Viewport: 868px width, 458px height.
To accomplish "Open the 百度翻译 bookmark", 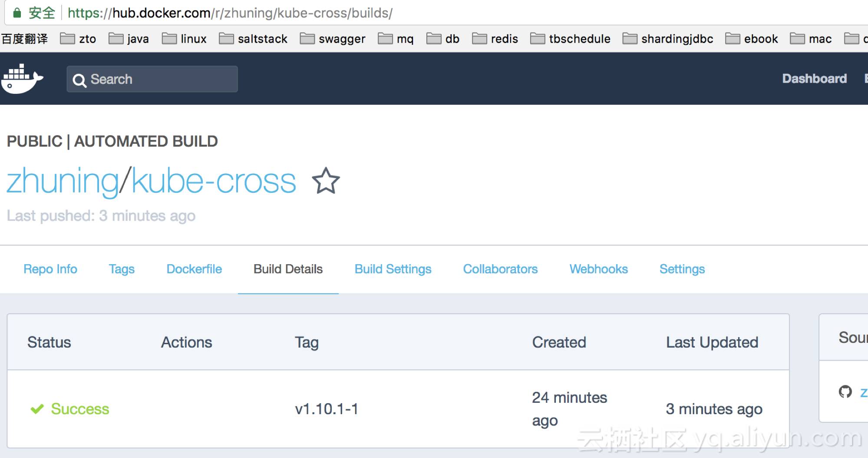I will (25, 39).
